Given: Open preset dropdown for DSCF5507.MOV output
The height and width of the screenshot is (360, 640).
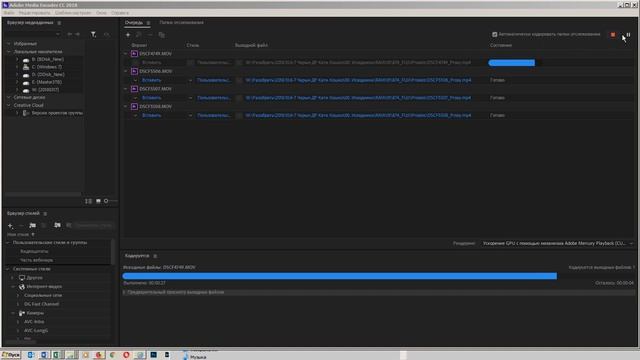Looking at the screenshot, I should point(190,98).
